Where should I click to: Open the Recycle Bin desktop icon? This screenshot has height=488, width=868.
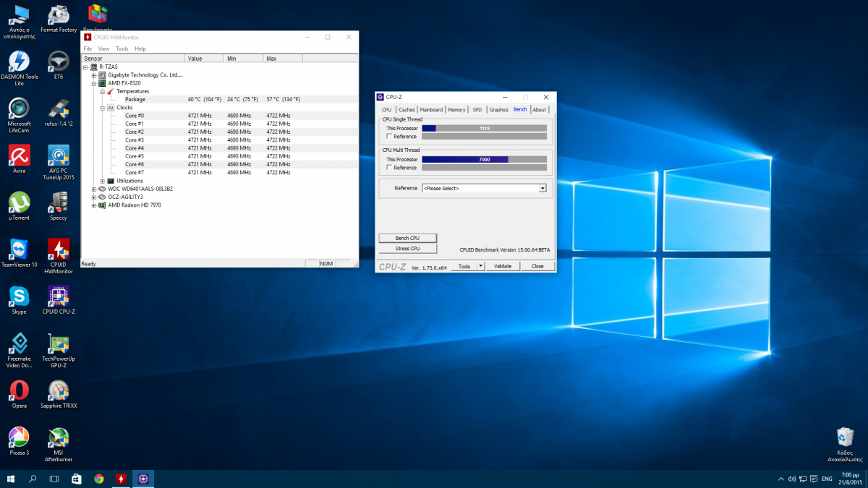(845, 445)
